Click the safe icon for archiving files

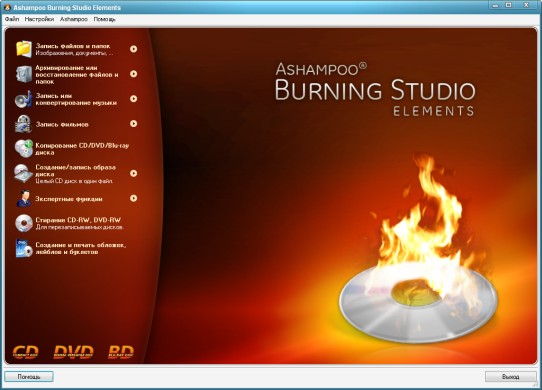(24, 74)
